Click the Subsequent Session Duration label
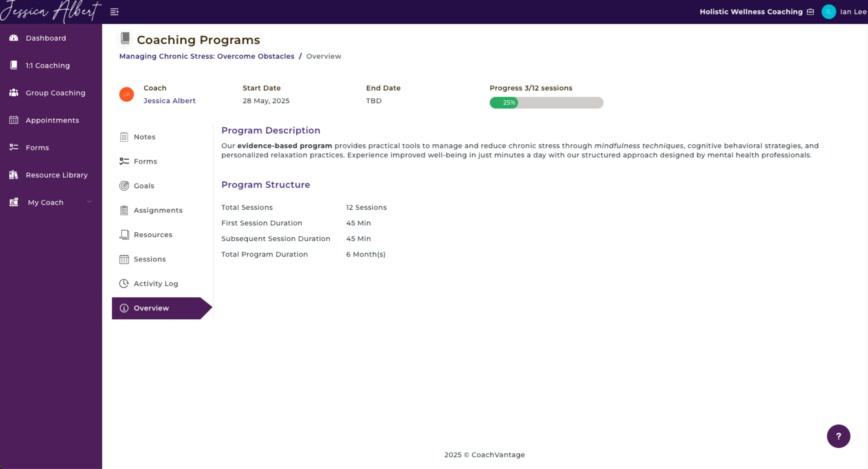 tap(276, 239)
